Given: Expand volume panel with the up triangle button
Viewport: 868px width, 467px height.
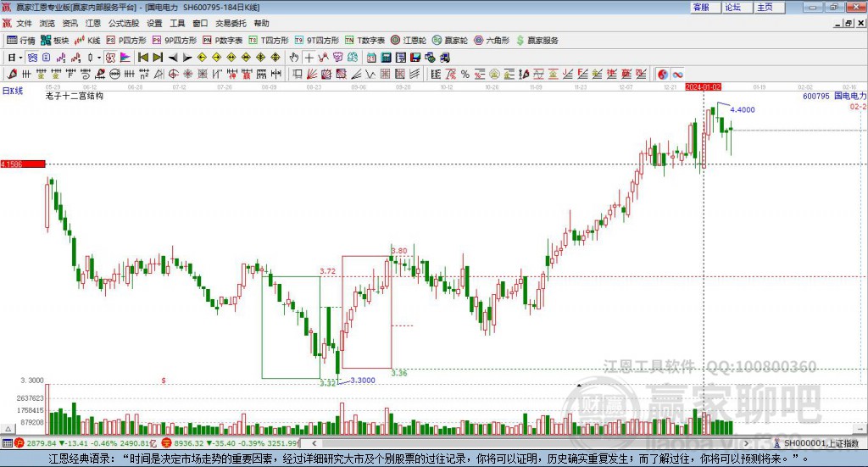Looking at the screenshot, I should coord(8,429).
